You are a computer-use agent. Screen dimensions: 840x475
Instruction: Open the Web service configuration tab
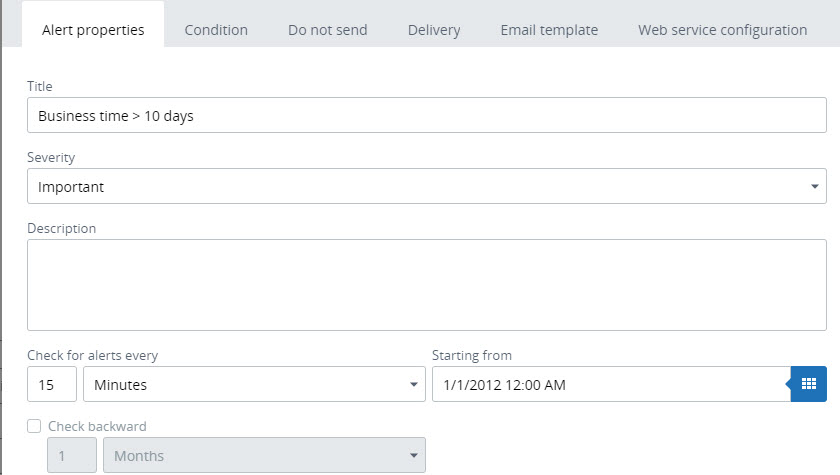pos(722,30)
